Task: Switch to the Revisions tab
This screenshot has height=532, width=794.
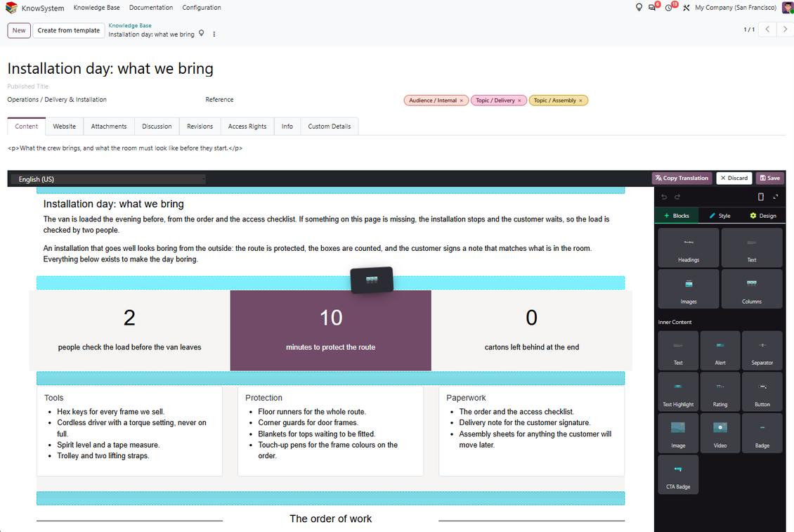Action: coord(200,126)
